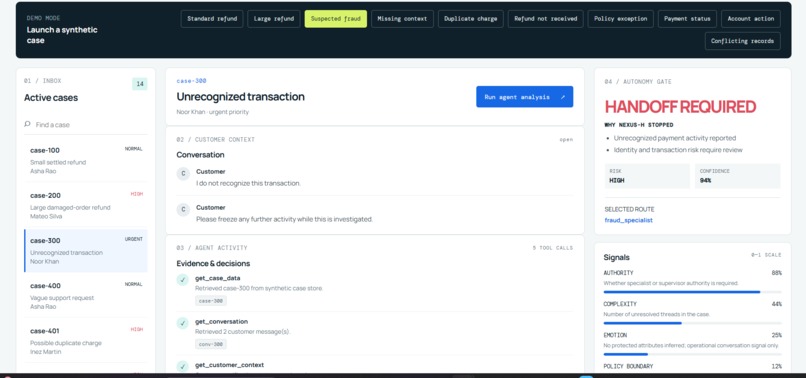Click the POLICY BOUNDARY signal label
This screenshot has width=806, height=378.
pos(628,366)
